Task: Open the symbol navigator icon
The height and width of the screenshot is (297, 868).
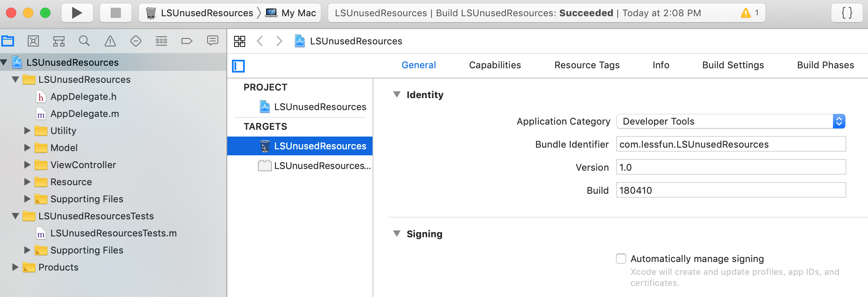Action: point(59,41)
